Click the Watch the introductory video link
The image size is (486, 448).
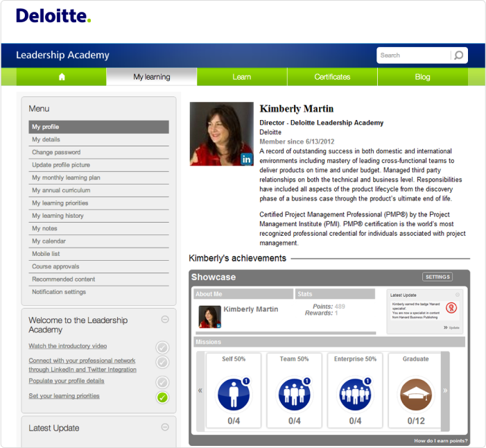click(x=67, y=346)
